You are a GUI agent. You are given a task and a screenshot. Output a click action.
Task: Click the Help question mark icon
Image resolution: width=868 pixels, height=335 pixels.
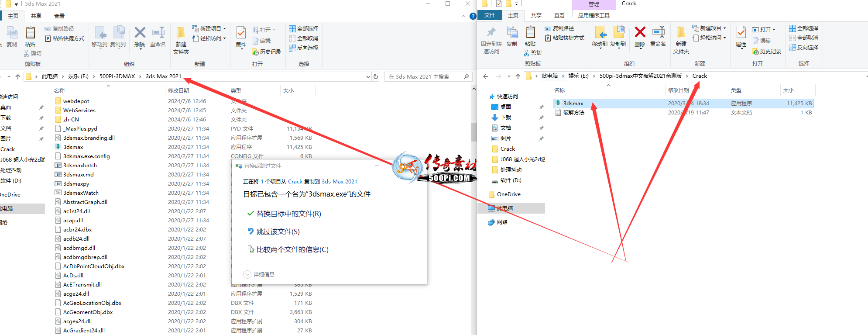coord(473,16)
